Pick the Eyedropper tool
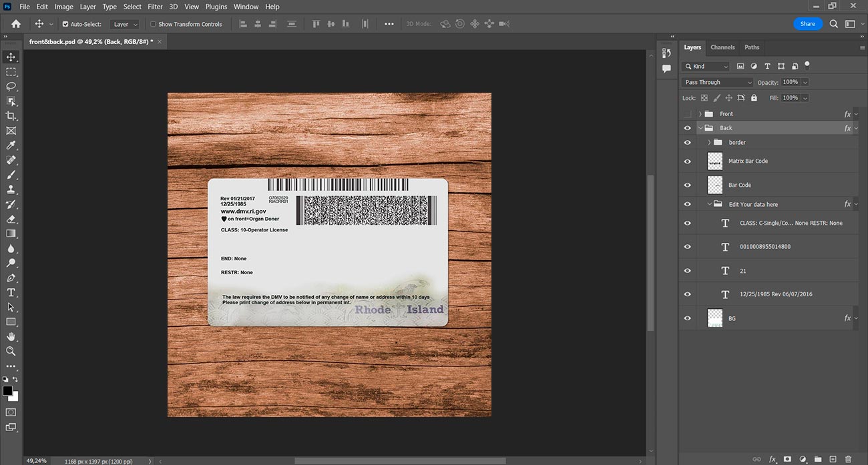 (x=11, y=145)
